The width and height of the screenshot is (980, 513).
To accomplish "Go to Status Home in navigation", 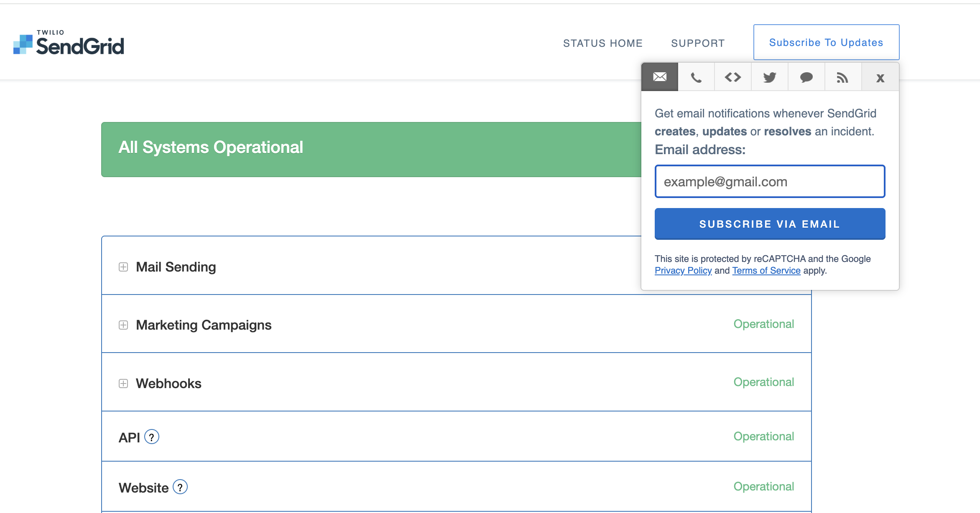I will point(602,43).
